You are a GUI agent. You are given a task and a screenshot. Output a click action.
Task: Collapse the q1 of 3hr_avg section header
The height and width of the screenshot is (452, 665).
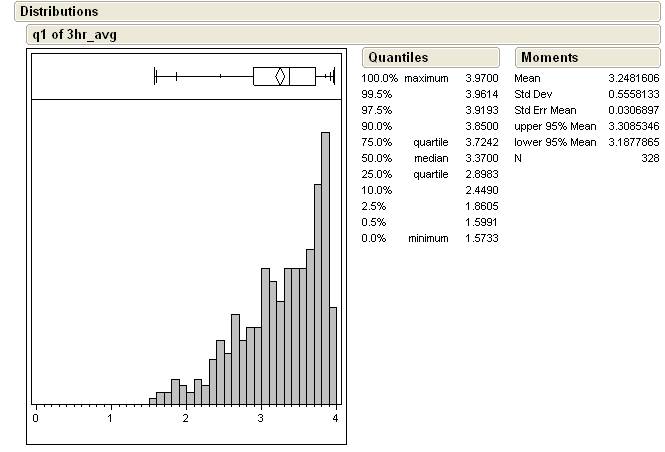pyautogui.click(x=78, y=34)
